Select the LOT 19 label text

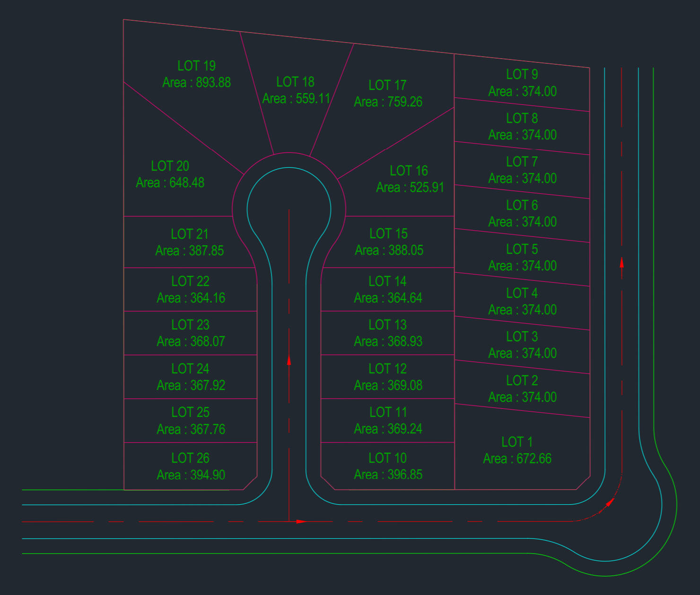(x=196, y=66)
